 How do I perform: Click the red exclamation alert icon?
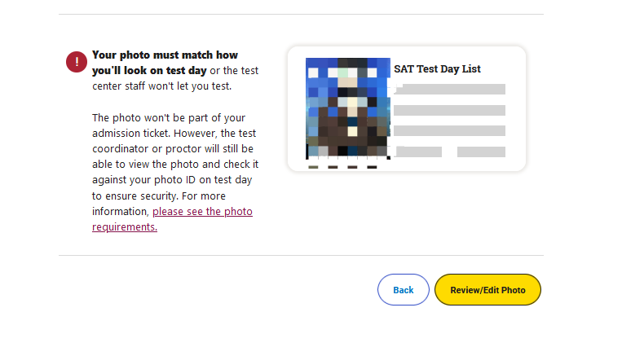coord(77,62)
